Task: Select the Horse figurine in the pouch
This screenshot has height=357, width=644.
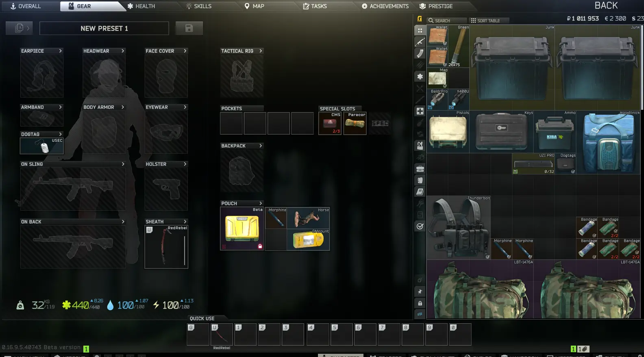Action: coord(308,218)
